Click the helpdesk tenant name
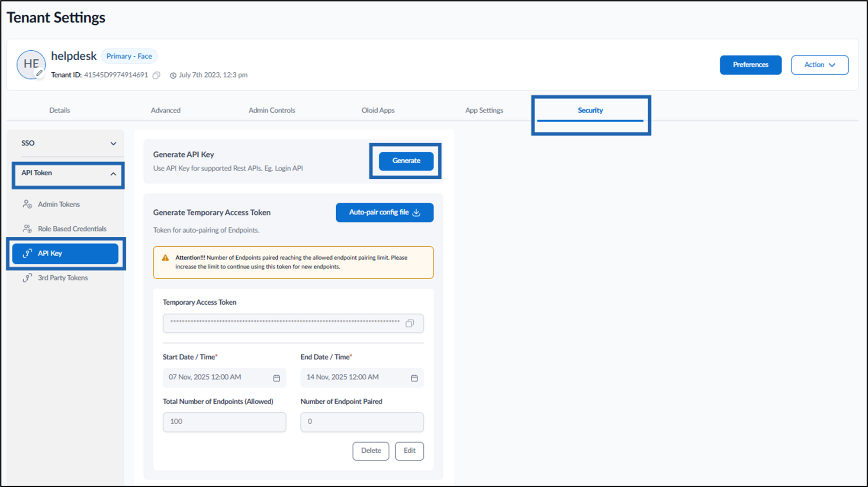 [74, 56]
